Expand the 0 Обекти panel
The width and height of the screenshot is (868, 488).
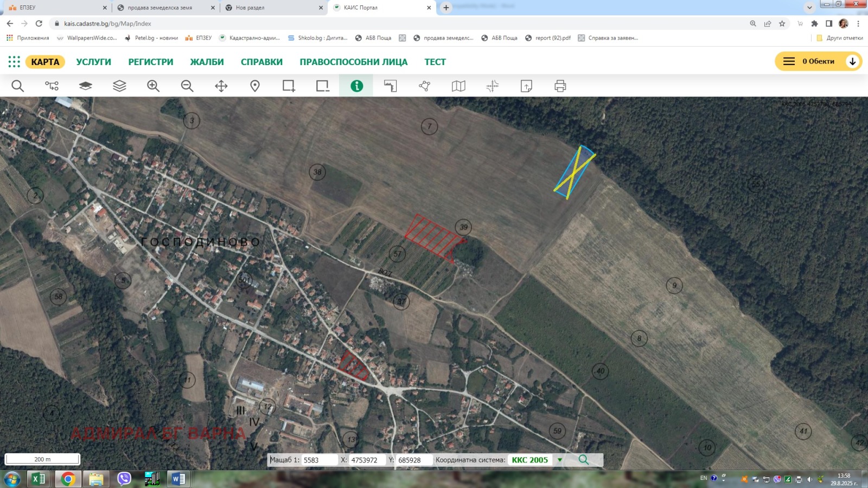tap(851, 61)
